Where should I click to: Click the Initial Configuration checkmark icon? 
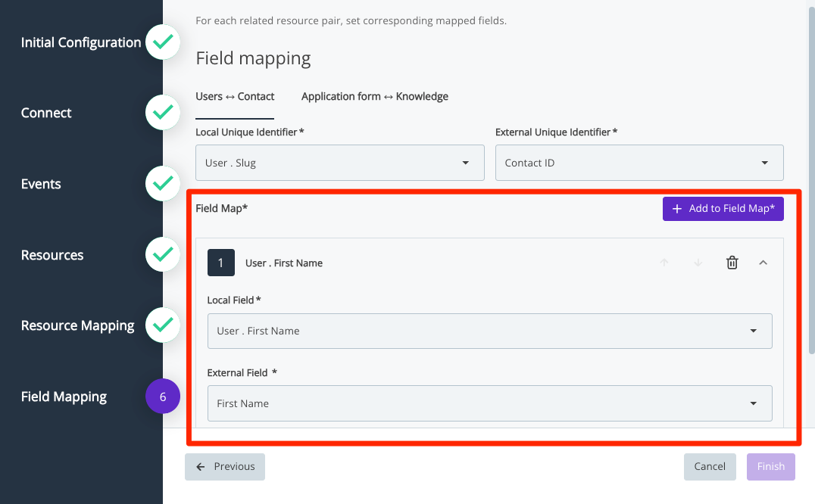pyautogui.click(x=162, y=43)
